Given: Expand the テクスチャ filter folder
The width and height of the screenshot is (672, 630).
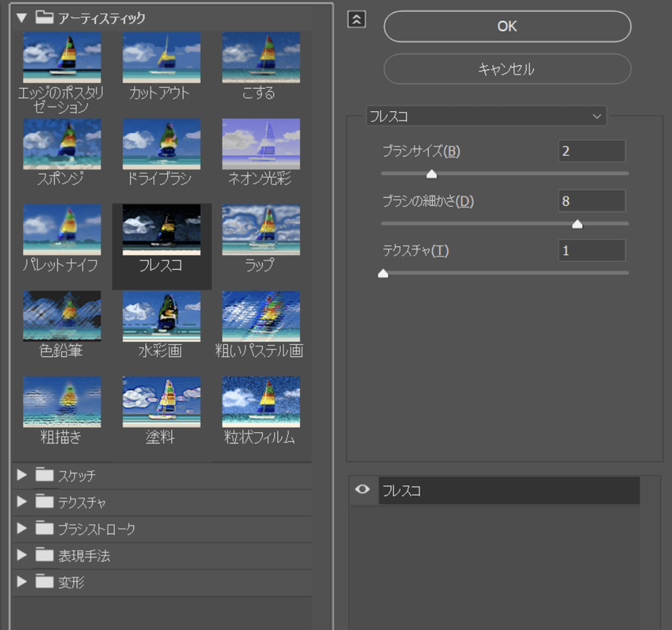Looking at the screenshot, I should [x=22, y=502].
